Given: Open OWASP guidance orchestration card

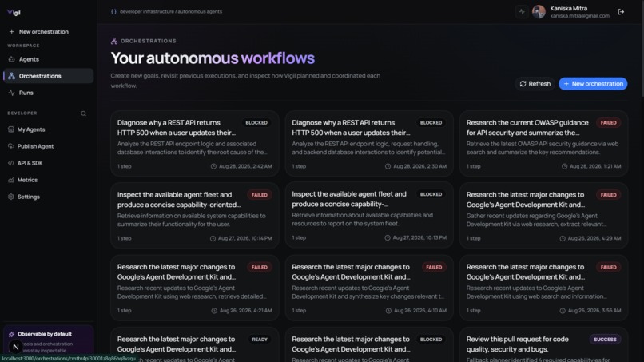Looking at the screenshot, I should click(544, 143).
